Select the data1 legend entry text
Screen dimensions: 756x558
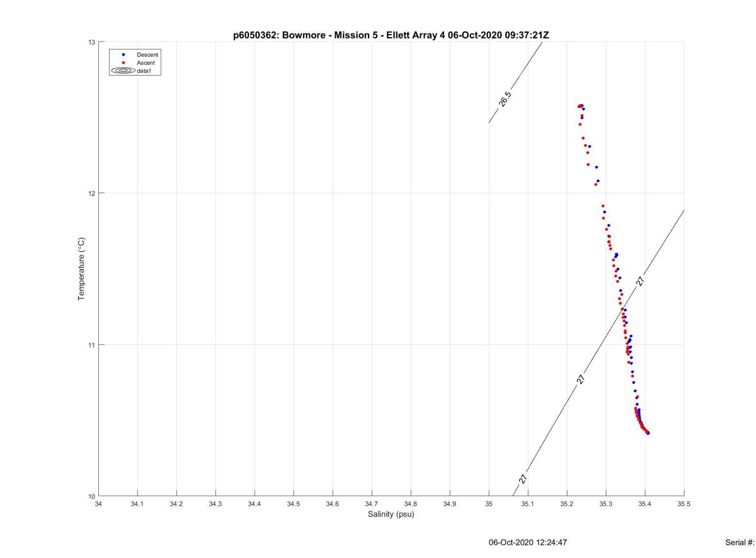click(x=144, y=71)
